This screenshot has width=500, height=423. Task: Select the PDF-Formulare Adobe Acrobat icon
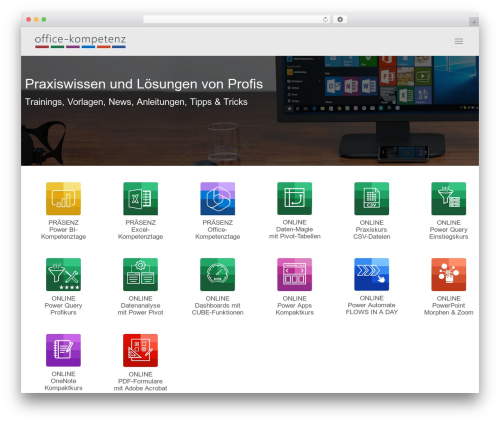pyautogui.click(x=140, y=350)
